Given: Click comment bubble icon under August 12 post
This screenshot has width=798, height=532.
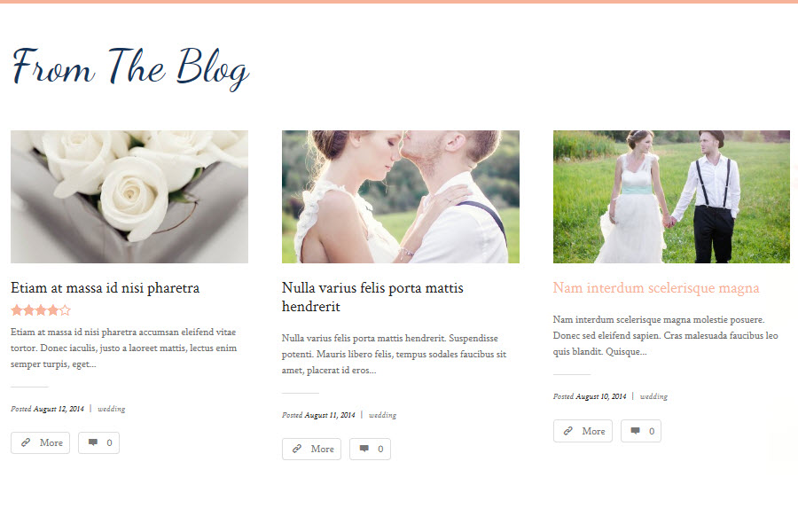Looking at the screenshot, I should pos(93,443).
